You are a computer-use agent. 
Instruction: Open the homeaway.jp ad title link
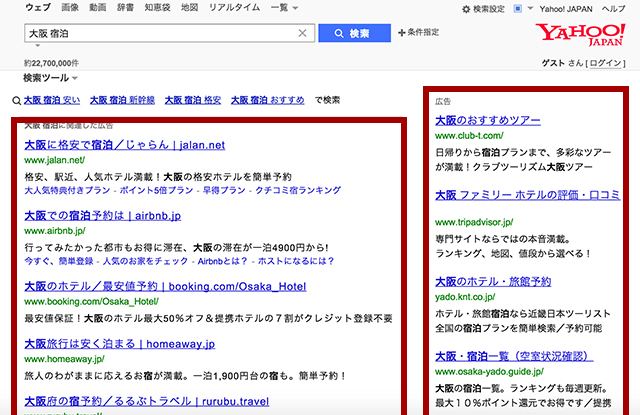click(x=120, y=344)
